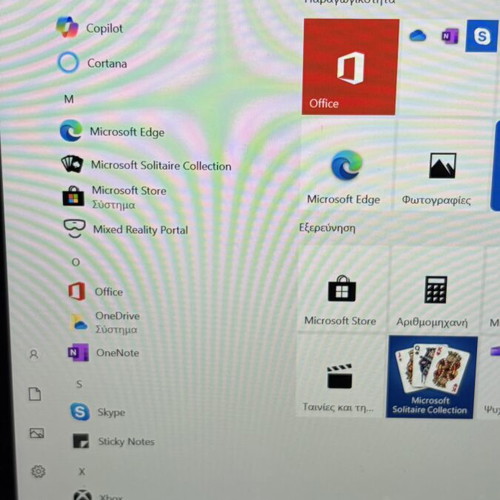
Task: Open Copilot from the app list
Action: coord(90,28)
